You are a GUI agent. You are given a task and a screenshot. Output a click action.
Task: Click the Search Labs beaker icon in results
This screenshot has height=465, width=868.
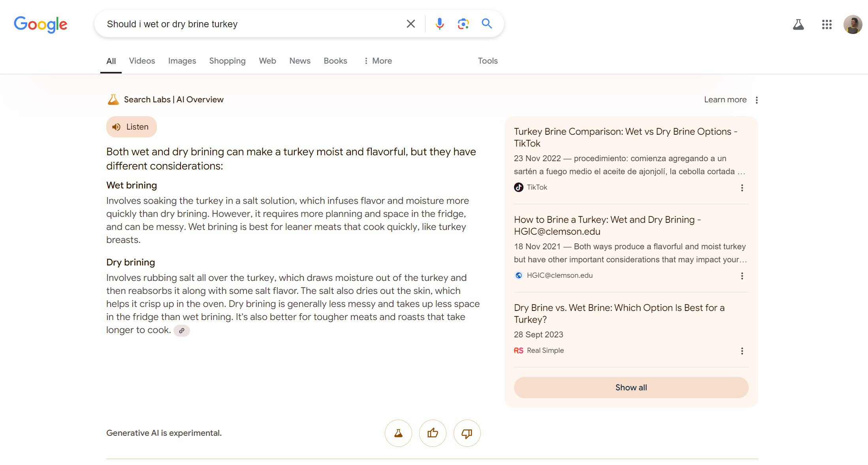tap(113, 99)
